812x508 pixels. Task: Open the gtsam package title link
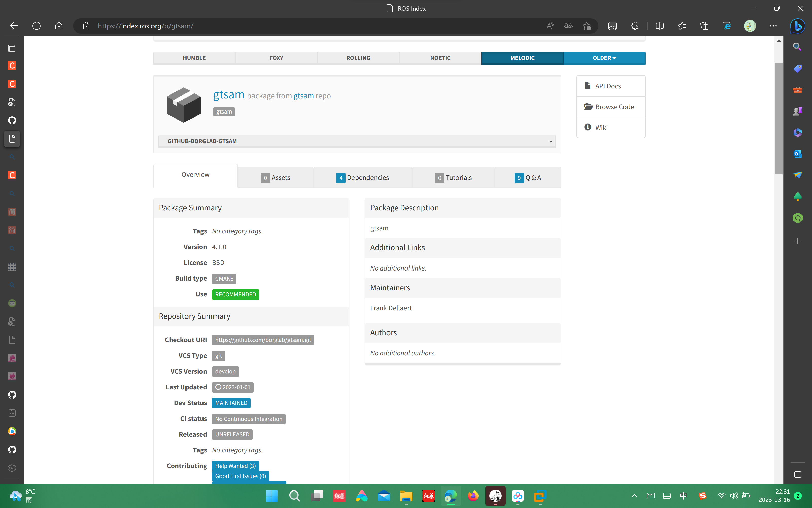tap(229, 95)
